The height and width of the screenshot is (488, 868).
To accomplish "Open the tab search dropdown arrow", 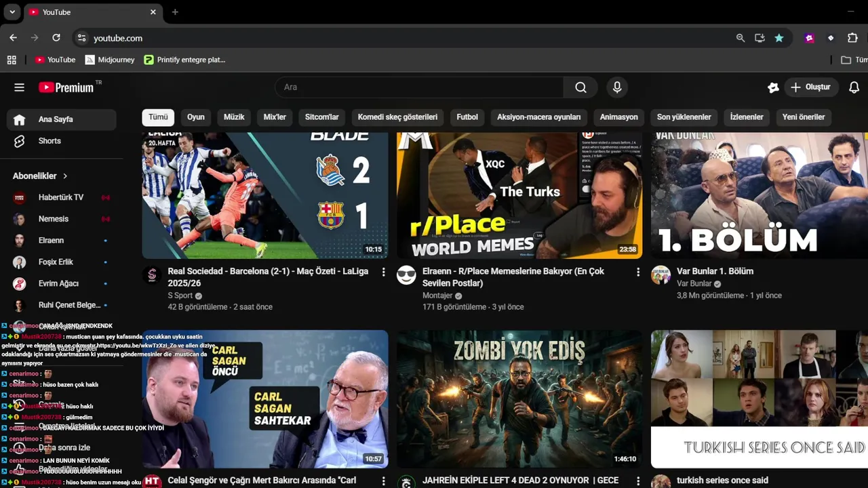I will pos(12,12).
